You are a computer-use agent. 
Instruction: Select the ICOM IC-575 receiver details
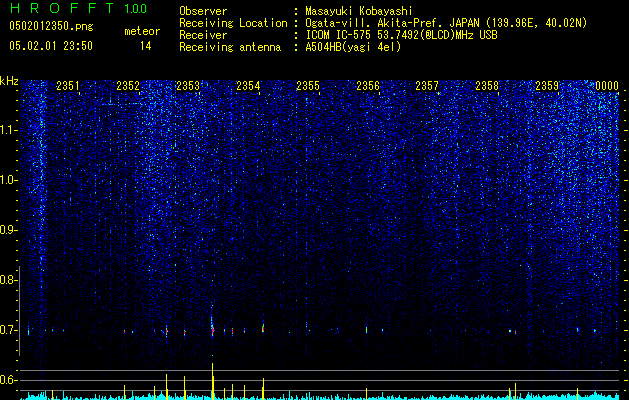point(401,35)
